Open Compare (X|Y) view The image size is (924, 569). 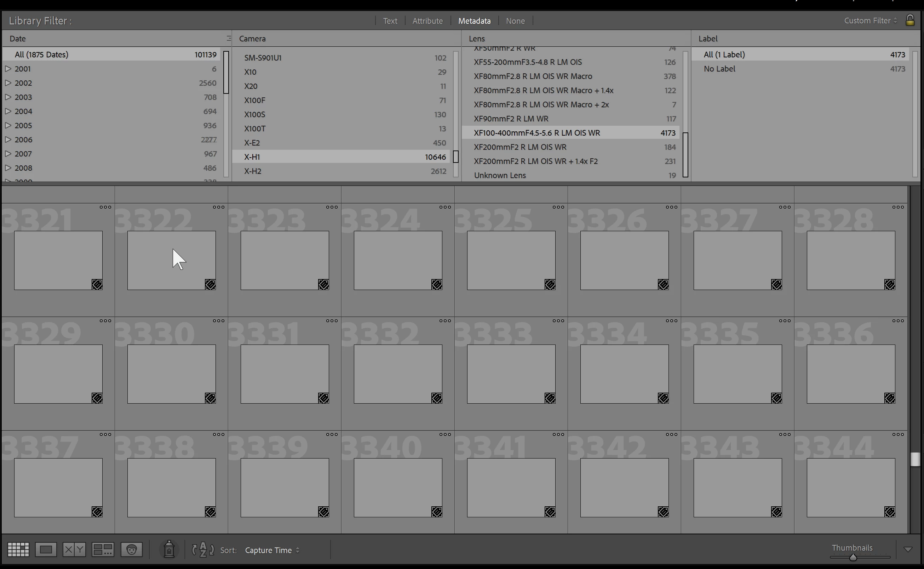pos(74,550)
